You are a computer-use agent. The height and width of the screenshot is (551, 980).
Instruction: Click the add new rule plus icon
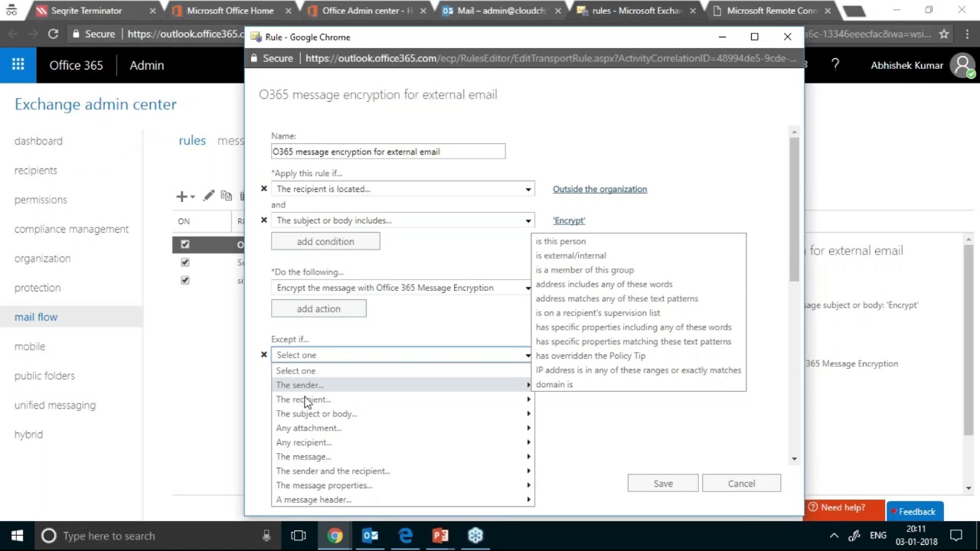[181, 197]
